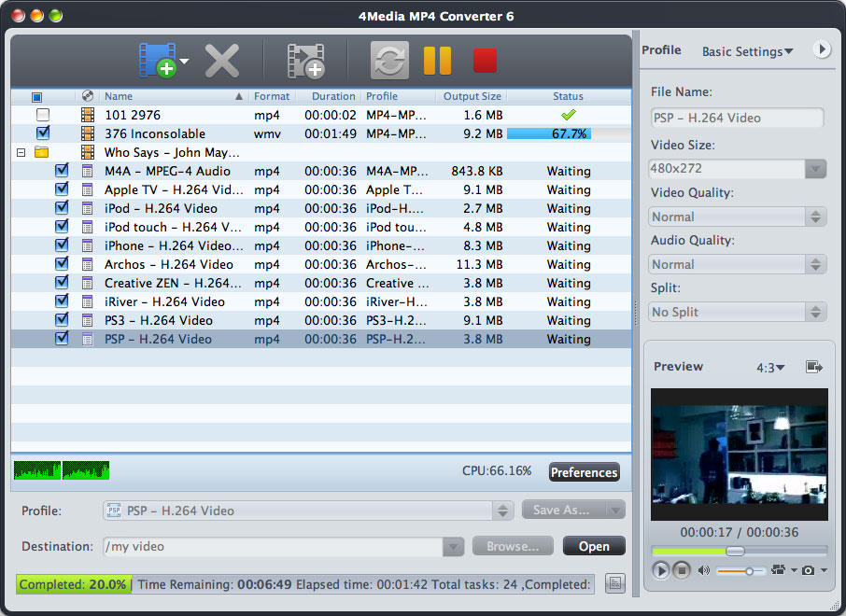Collapse the Who Says - John May group
This screenshot has height=616, width=846.
coord(20,150)
